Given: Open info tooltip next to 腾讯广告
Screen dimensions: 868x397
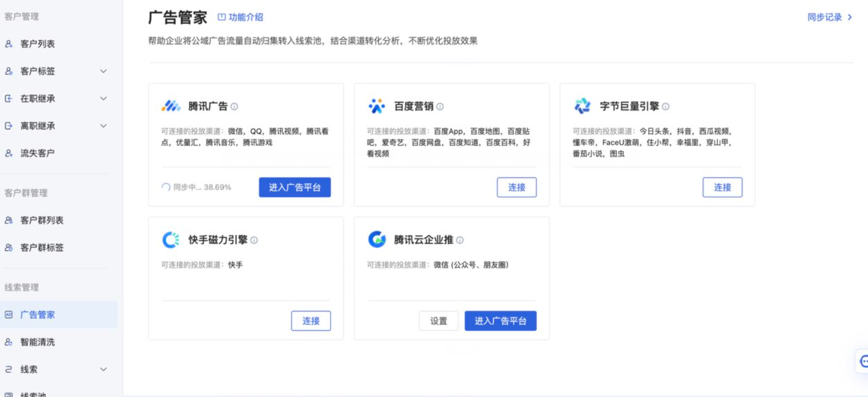Looking at the screenshot, I should click(x=234, y=107).
